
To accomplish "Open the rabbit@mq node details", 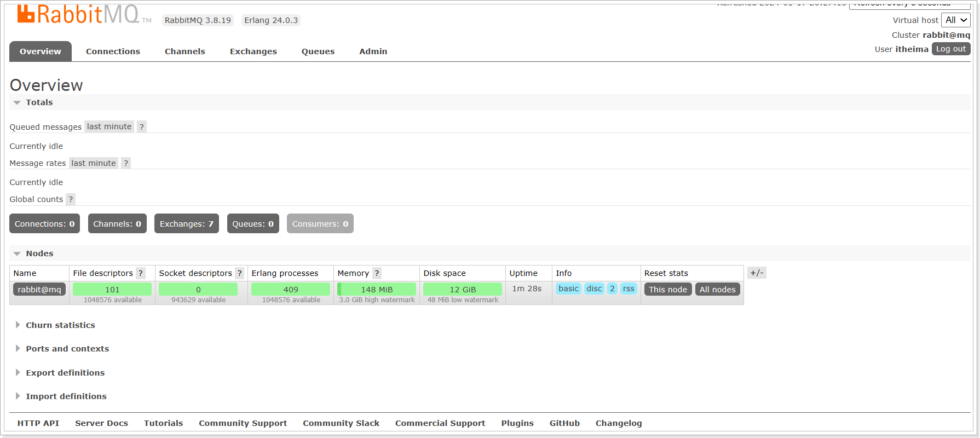I will point(39,290).
